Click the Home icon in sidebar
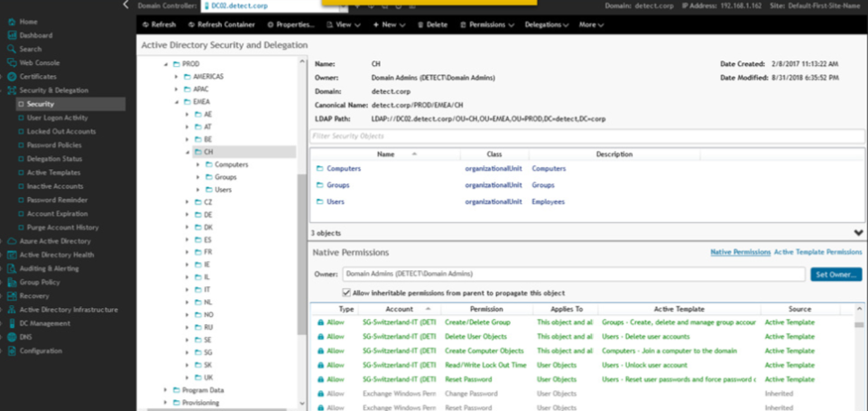The width and height of the screenshot is (868, 411). point(12,21)
